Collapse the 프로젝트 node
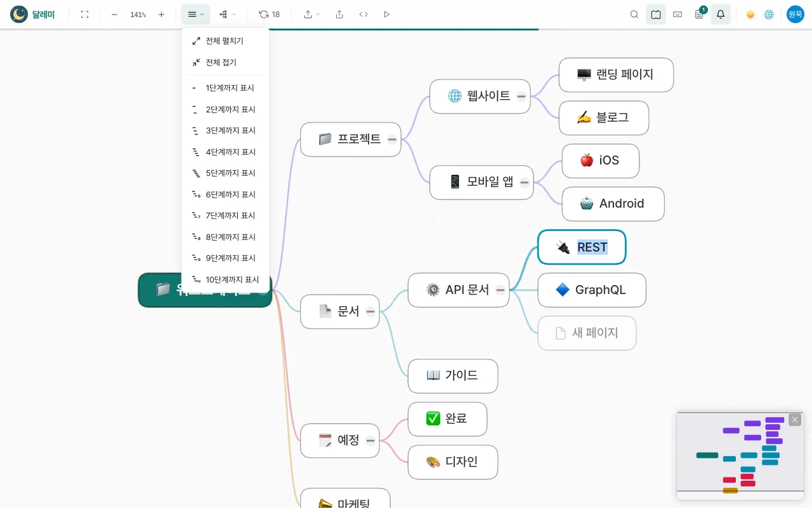Viewport: 812px width, 508px height. tap(392, 140)
